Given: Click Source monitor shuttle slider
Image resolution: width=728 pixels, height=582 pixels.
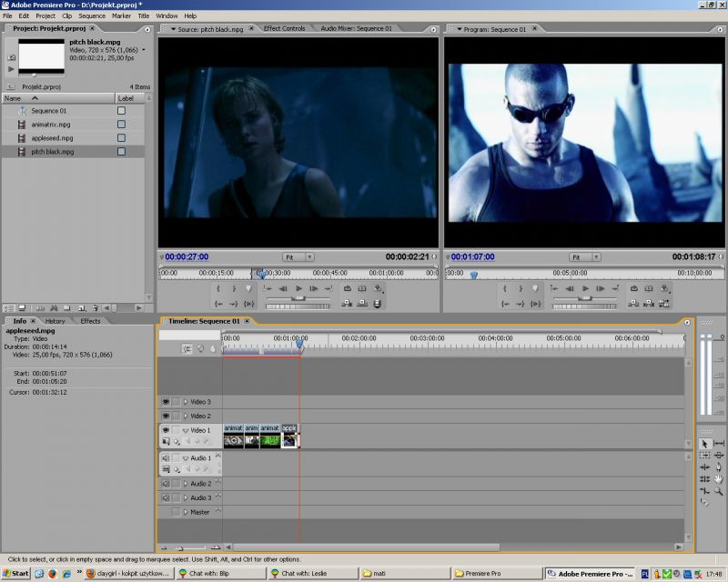Looking at the screenshot, I should [x=298, y=298].
